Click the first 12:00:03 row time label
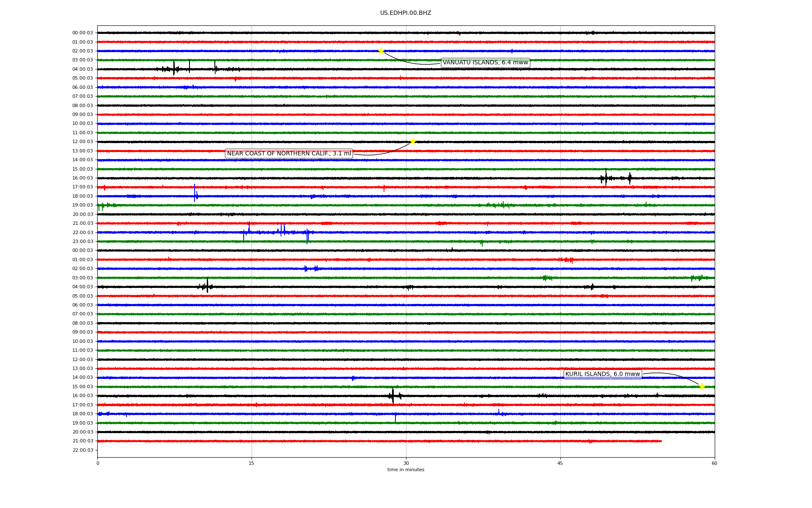Viewport: 812px width, 508px height. [x=82, y=142]
